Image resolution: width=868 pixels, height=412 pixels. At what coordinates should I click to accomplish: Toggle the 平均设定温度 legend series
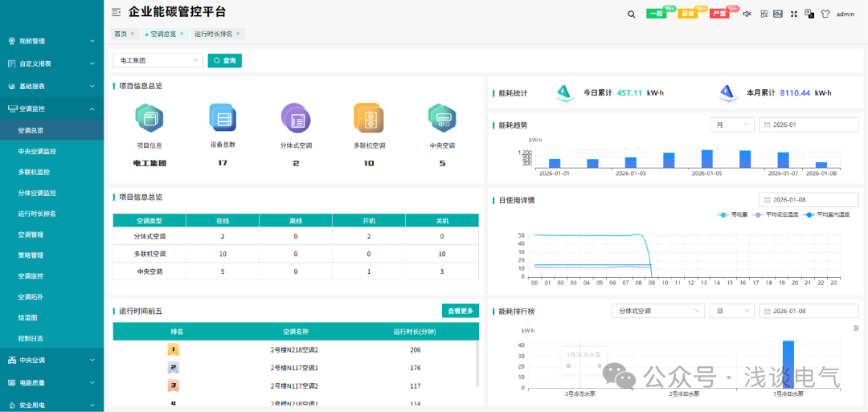(776, 214)
